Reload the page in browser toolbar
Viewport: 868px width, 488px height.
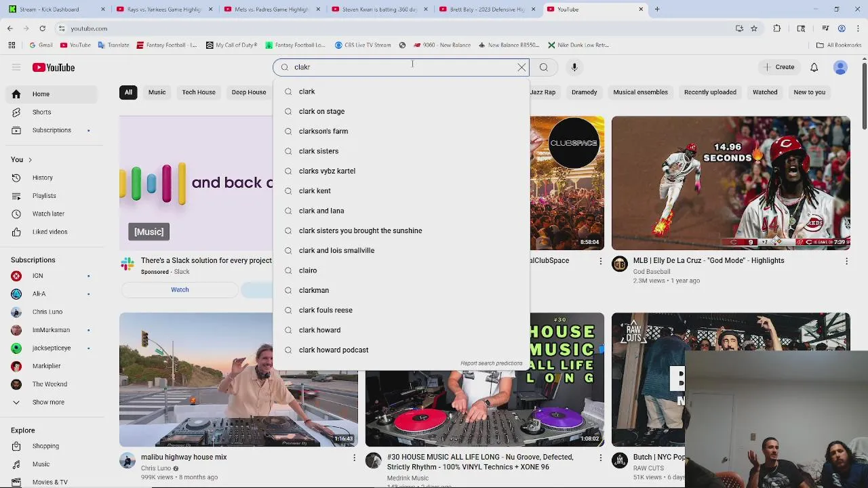point(42,28)
